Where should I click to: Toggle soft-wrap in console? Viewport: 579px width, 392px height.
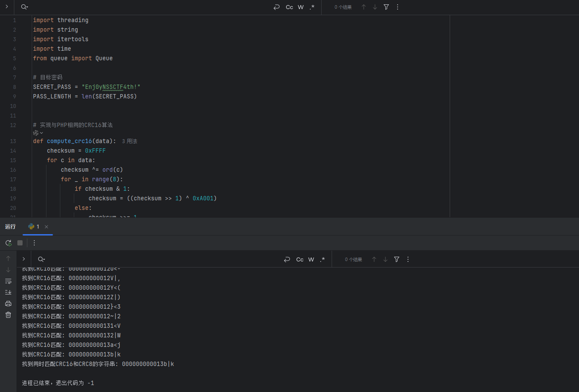coord(8,281)
